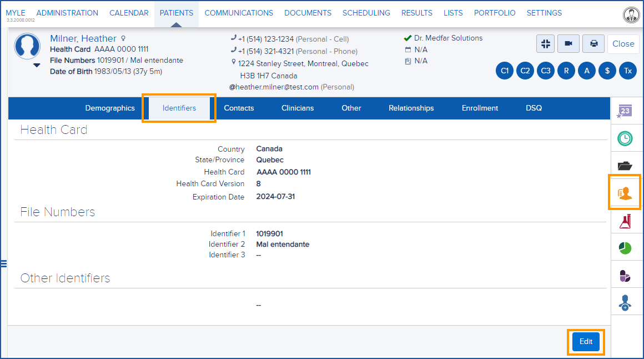Switch to the Demographics tab
The image size is (644, 359).
pyautogui.click(x=109, y=108)
